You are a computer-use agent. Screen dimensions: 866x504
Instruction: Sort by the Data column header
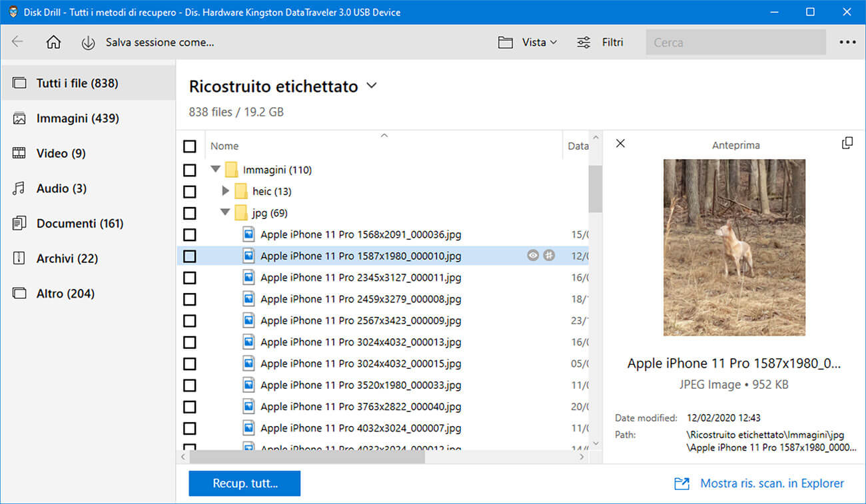[578, 146]
